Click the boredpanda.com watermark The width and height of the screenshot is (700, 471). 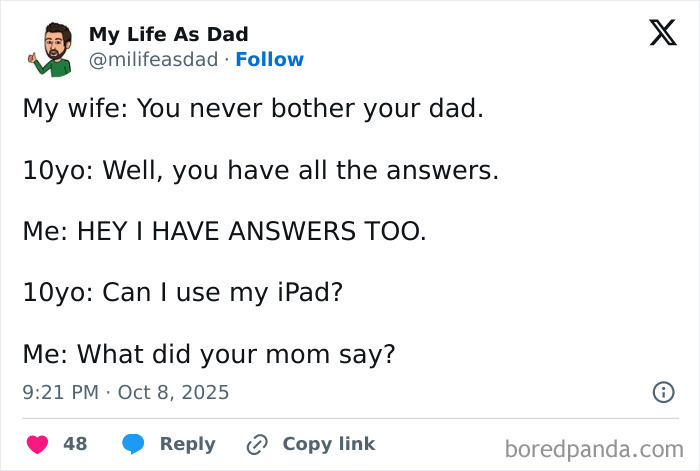[x=603, y=447]
